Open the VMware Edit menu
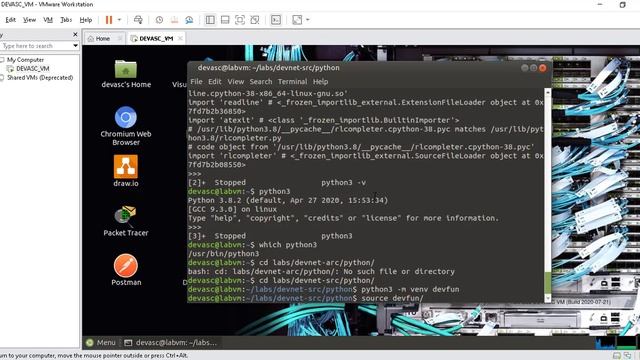 pyautogui.click(x=10, y=20)
